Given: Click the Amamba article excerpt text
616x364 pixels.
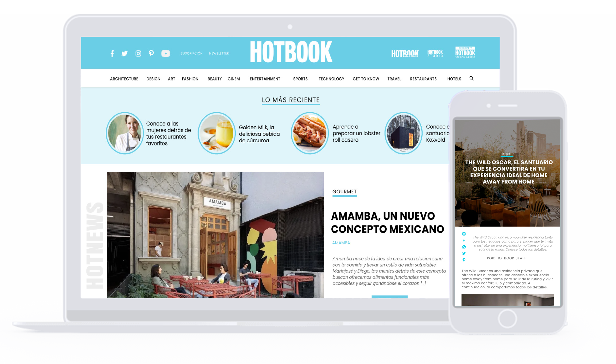Looking at the screenshot, I should pyautogui.click(x=389, y=271).
